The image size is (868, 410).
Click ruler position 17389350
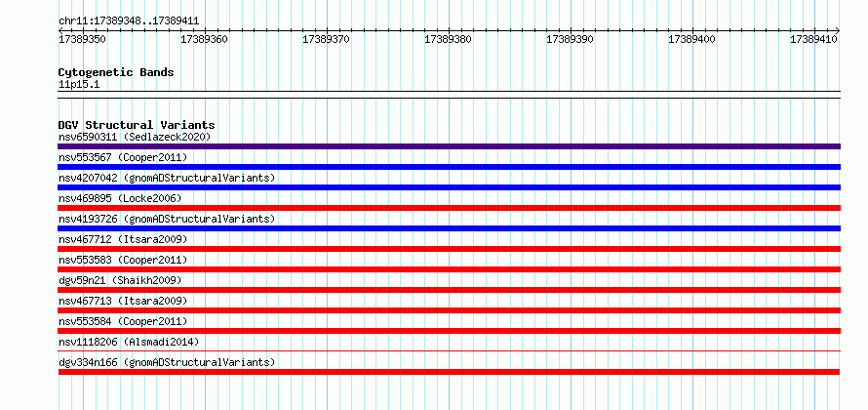coord(83,39)
